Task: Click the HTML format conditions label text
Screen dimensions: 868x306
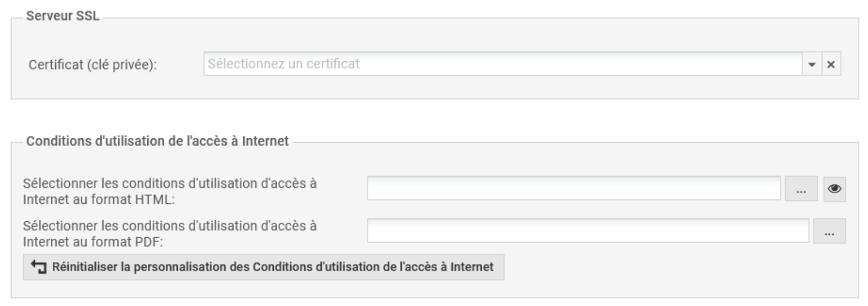Action: [169, 191]
